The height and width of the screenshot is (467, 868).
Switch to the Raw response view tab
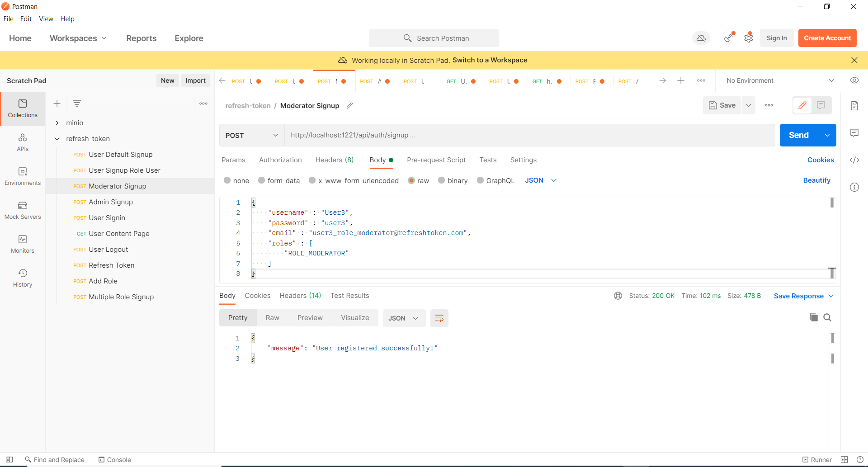[x=273, y=318]
